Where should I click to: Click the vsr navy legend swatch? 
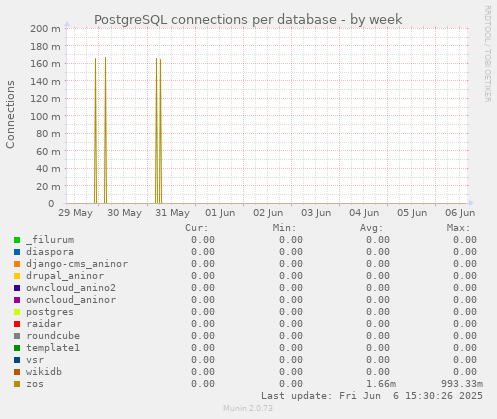tap(17, 360)
